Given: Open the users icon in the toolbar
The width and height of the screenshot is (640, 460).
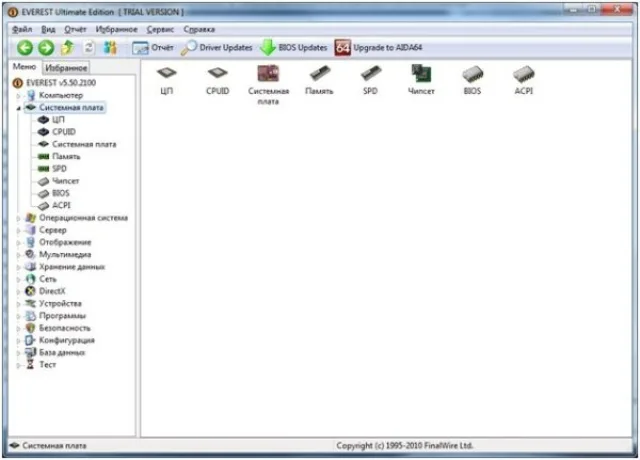Looking at the screenshot, I should pos(110,48).
